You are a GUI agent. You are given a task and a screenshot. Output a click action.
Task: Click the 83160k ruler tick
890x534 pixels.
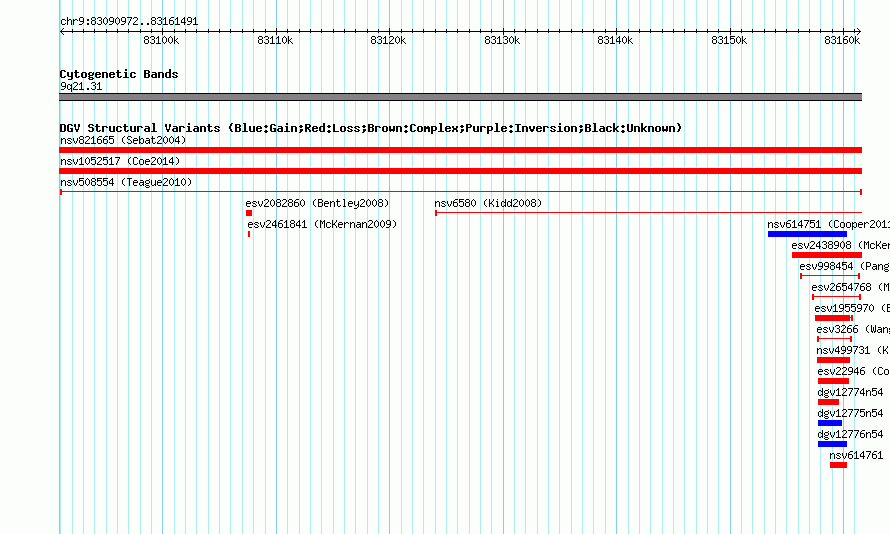(842, 40)
